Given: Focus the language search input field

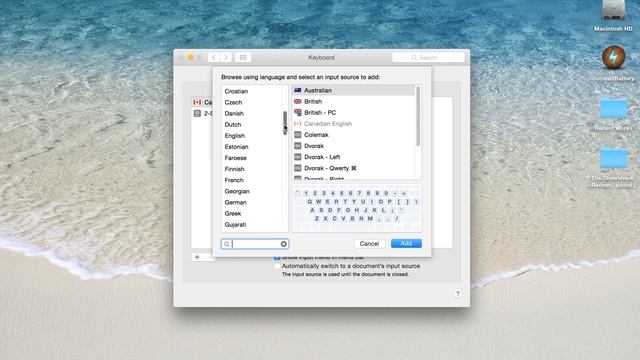Looking at the screenshot, I should (255, 244).
